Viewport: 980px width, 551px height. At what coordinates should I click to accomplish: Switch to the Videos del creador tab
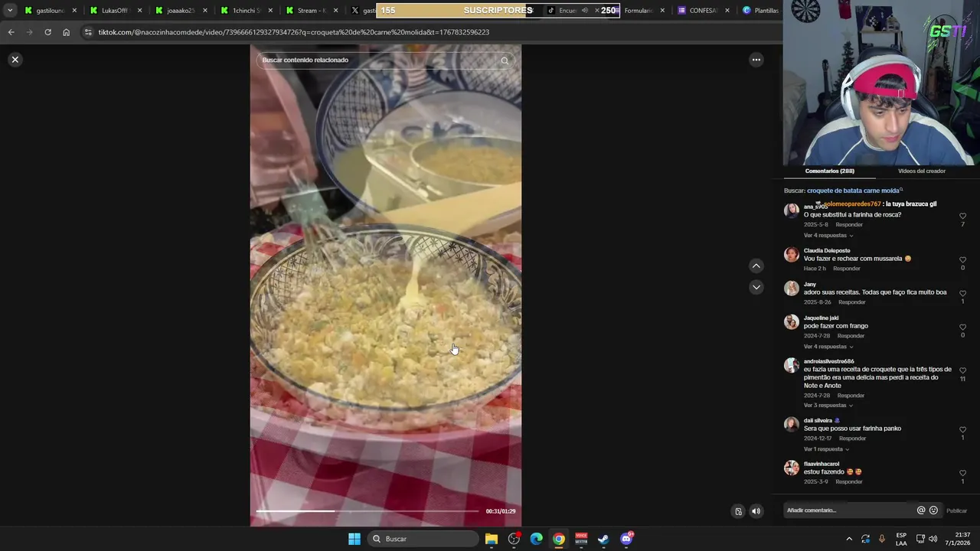tap(921, 171)
